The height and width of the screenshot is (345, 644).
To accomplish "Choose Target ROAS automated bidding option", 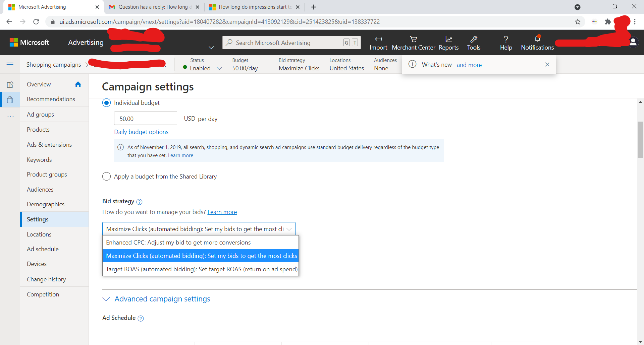I will pos(201,269).
